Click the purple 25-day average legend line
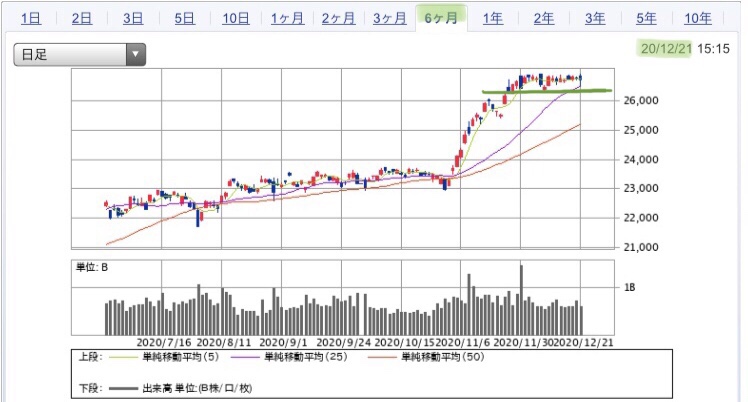The width and height of the screenshot is (748, 402). (245, 358)
